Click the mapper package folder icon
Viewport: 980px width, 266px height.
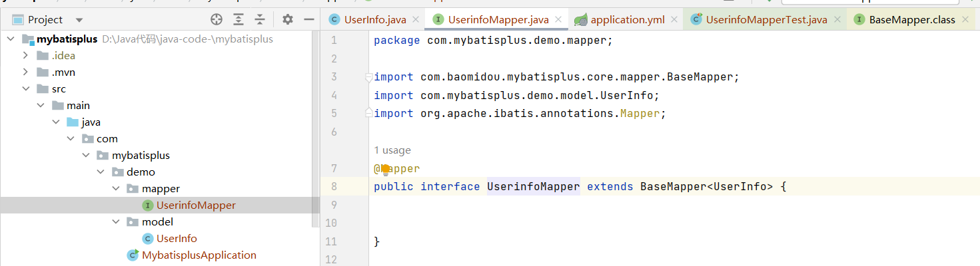click(x=132, y=189)
